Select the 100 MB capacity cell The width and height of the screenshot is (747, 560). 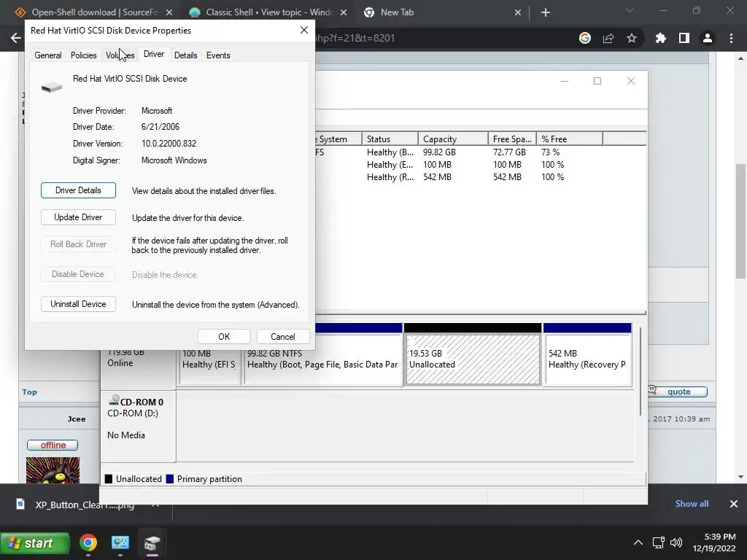coord(437,165)
